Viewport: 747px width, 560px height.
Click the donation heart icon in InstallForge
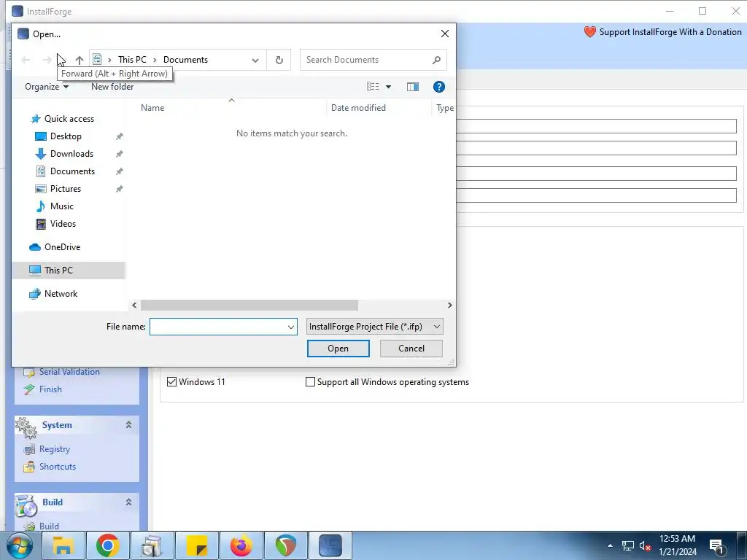click(x=589, y=32)
